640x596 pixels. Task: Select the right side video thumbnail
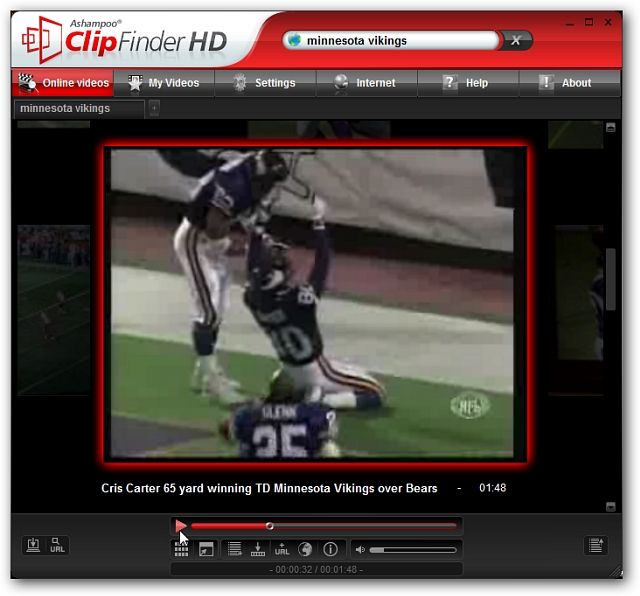click(579, 310)
